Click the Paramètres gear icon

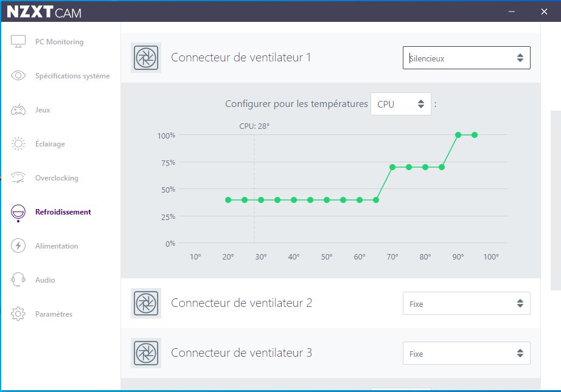click(x=18, y=314)
